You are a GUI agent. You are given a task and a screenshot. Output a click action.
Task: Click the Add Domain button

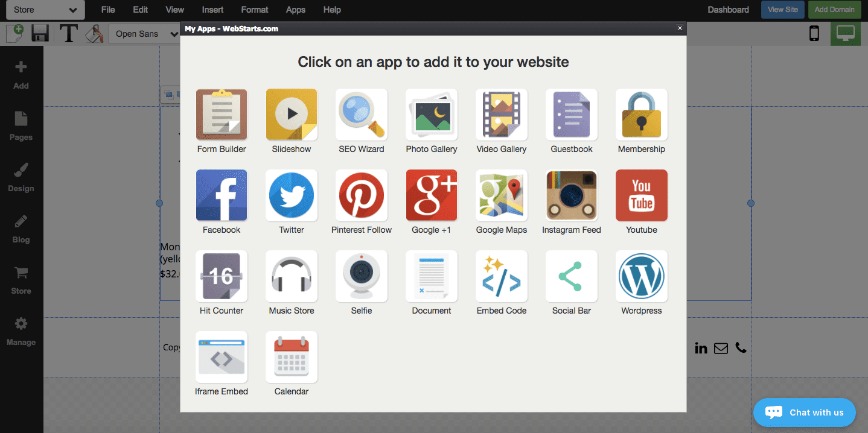pyautogui.click(x=835, y=10)
